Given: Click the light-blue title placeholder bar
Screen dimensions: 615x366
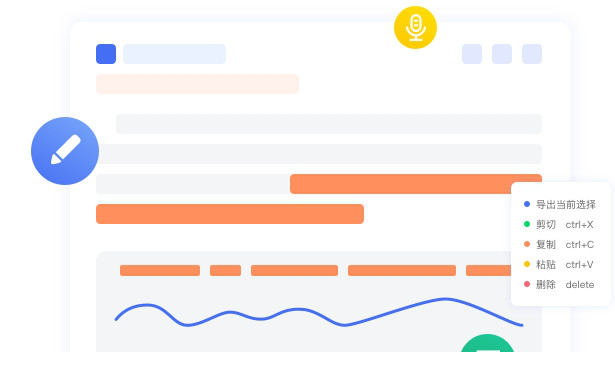Looking at the screenshot, I should pos(175,54).
